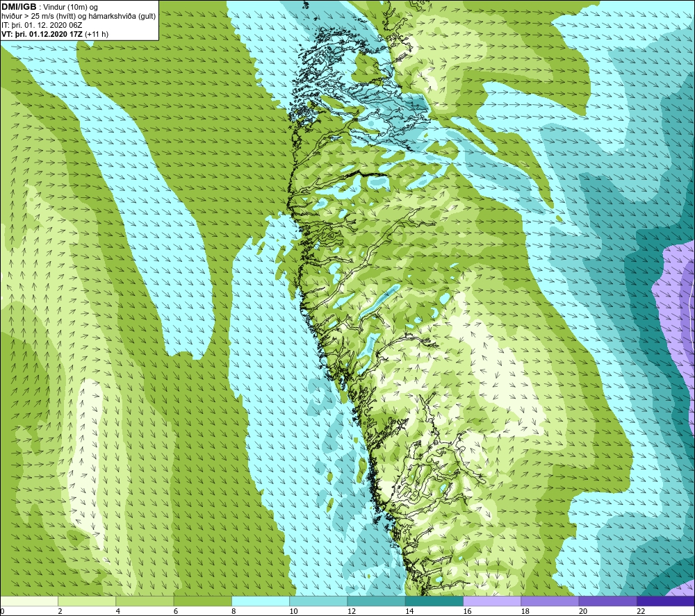
Task: Click the legend scale value "18"
Action: click(x=525, y=611)
